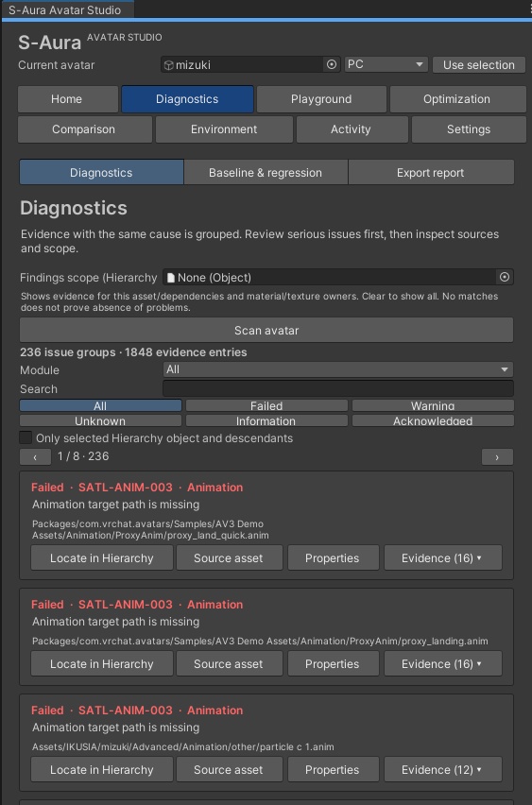Locate in Hierarchy for proxy_land_quick.anim issue
Viewport: 532px width, 805px height.
[x=102, y=558]
